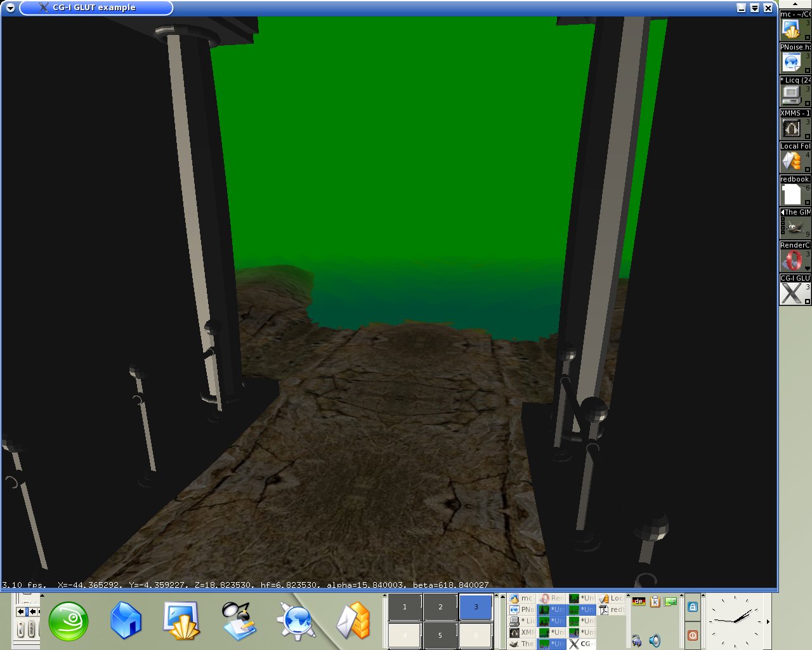Switch to virtual desktop 4
This screenshot has height=650, width=812.
(x=405, y=635)
